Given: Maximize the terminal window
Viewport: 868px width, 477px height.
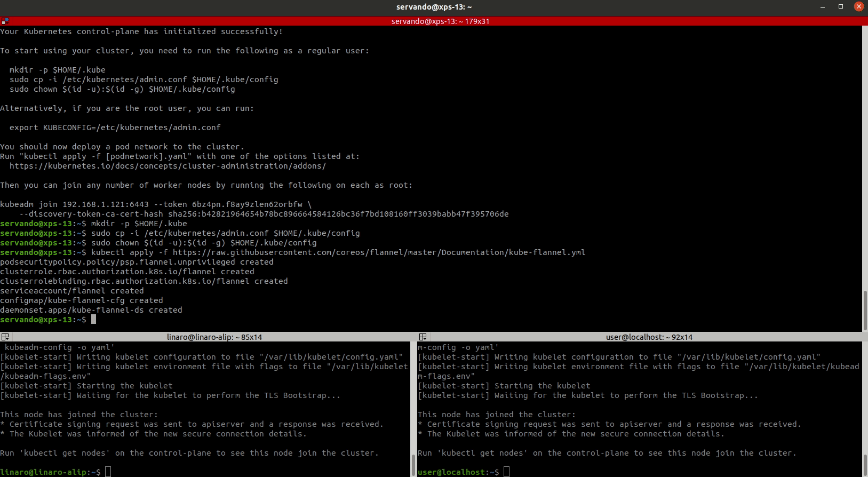Looking at the screenshot, I should click(841, 7).
